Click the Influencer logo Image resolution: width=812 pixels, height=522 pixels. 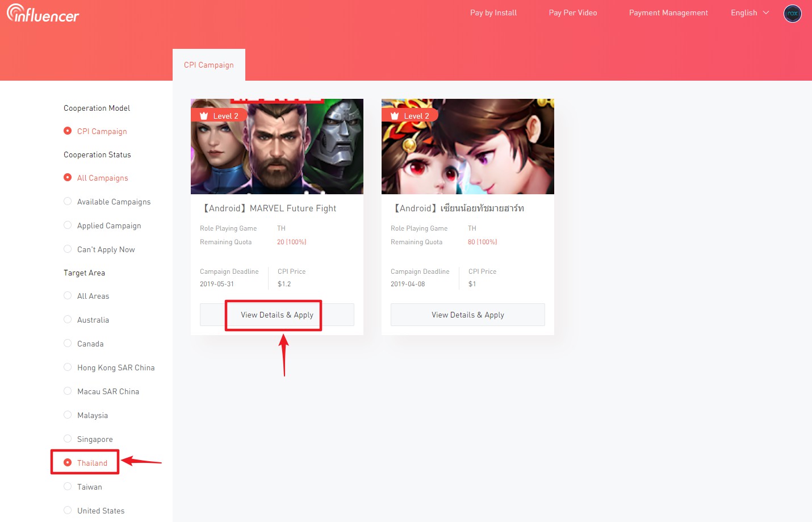pos(43,14)
